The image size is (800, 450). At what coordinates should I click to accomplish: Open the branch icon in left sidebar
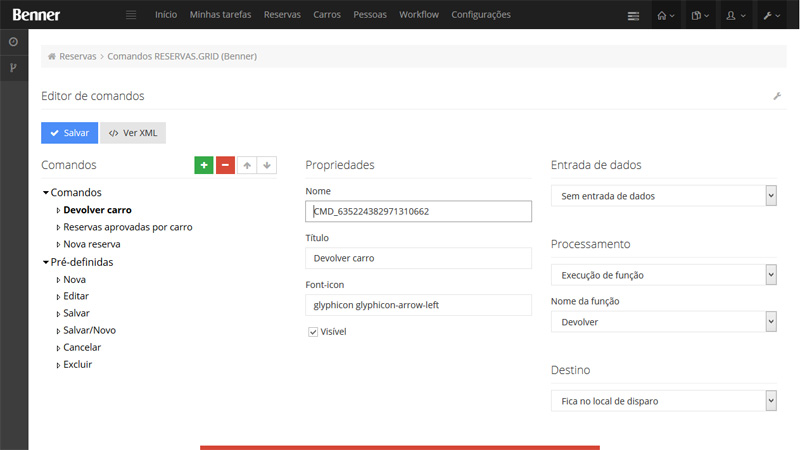click(x=13, y=68)
